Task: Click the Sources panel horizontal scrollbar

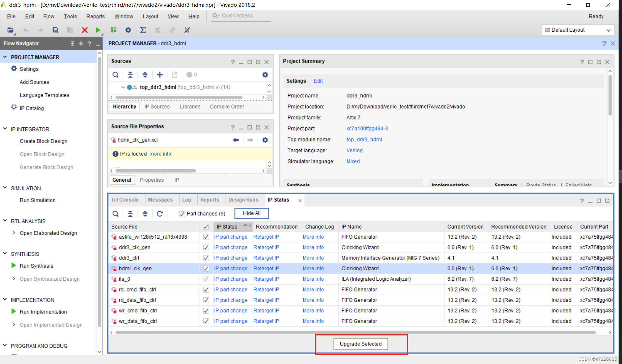Action: pyautogui.click(x=179, y=97)
